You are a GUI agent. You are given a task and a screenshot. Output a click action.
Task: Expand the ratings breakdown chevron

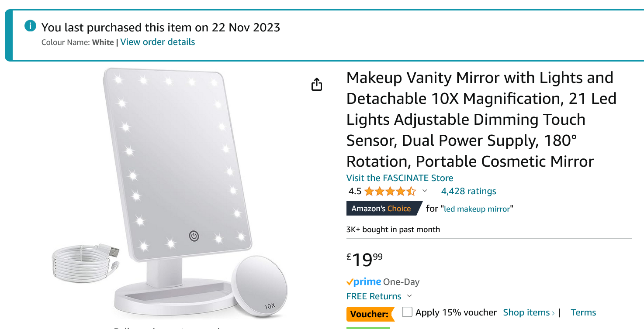click(x=425, y=191)
